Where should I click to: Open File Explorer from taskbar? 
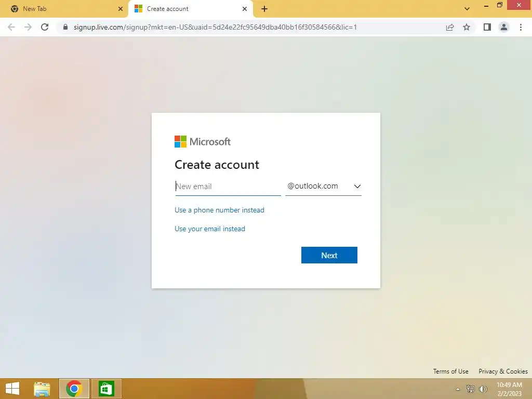42,389
